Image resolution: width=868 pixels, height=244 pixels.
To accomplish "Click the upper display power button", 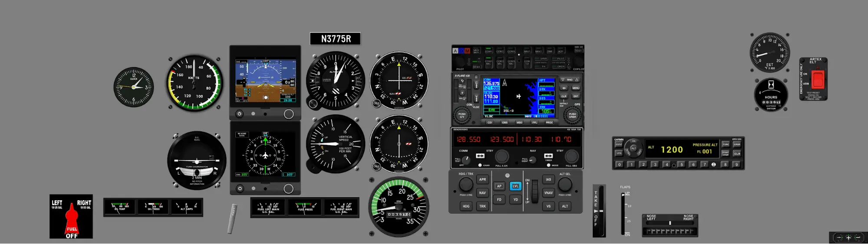I will coord(239,114).
